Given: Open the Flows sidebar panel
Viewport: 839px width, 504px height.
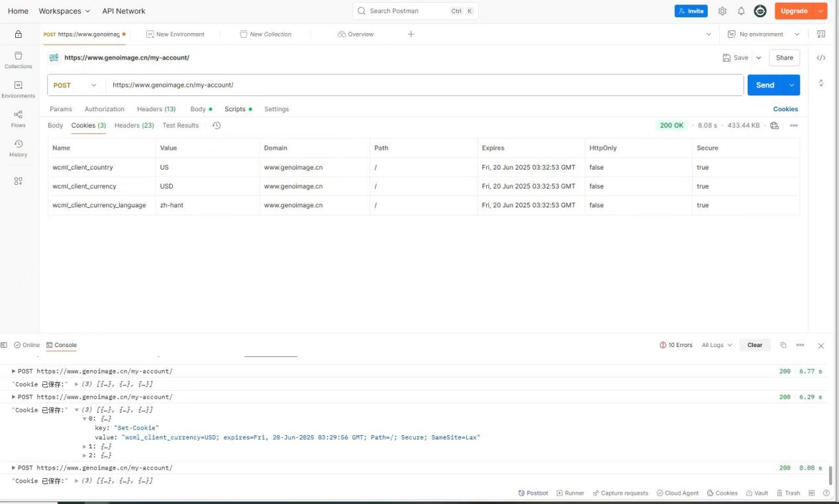Looking at the screenshot, I should (x=18, y=119).
